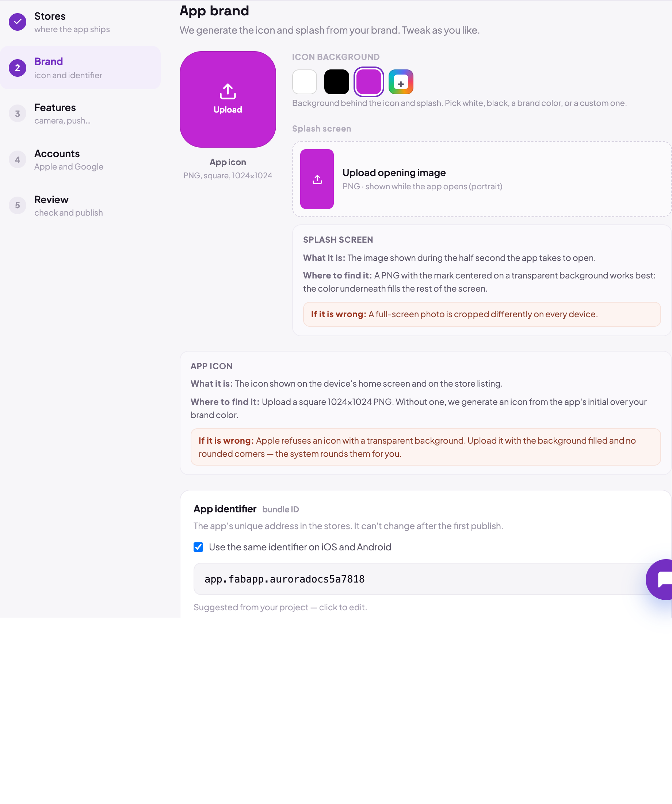Click the step 3 Features number badge
This screenshot has width=672, height=804.
point(18,113)
